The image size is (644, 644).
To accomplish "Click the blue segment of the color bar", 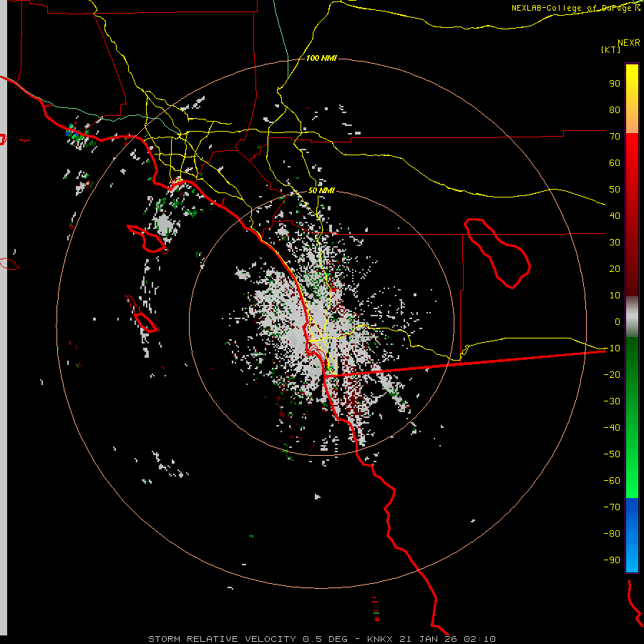I will [x=632, y=535].
